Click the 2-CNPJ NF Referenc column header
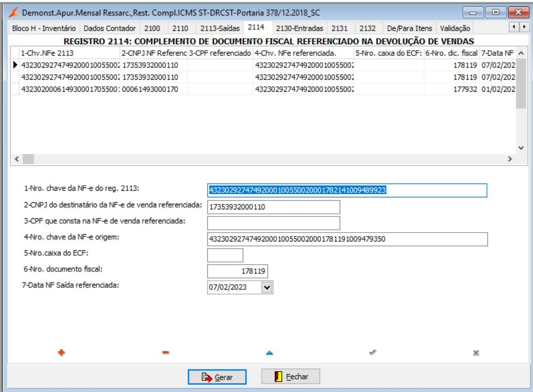This screenshot has height=392, width=533. point(154,53)
